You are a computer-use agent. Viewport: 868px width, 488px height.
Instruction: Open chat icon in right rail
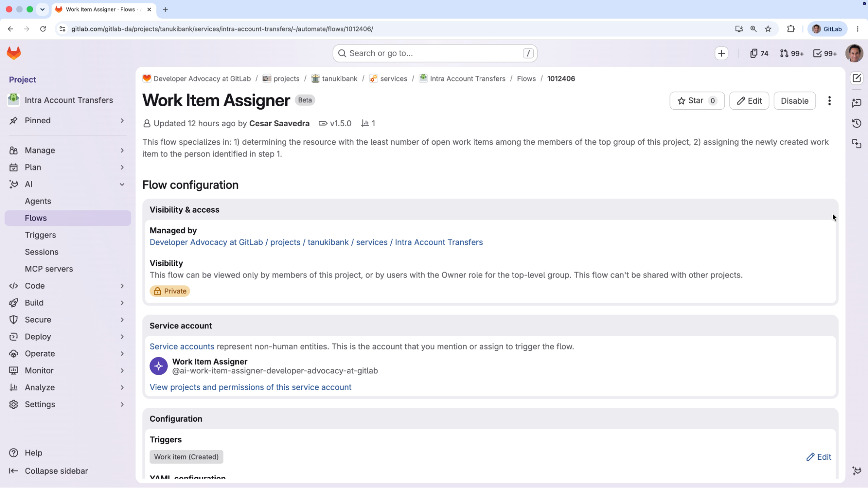coord(856,103)
